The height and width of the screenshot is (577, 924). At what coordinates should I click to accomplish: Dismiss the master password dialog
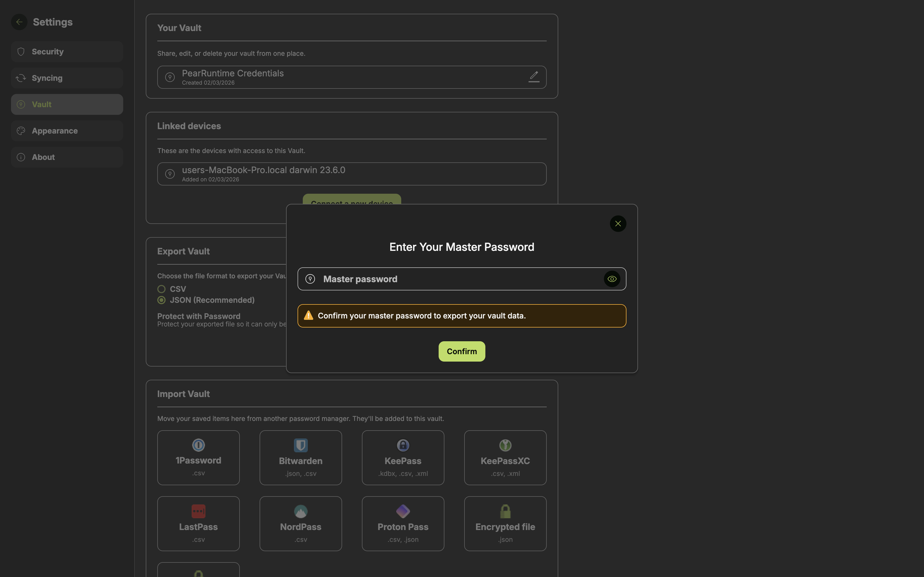pos(618,223)
